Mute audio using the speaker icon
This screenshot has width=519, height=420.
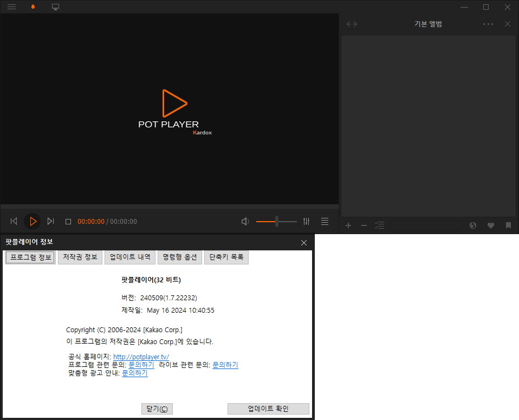(x=245, y=221)
